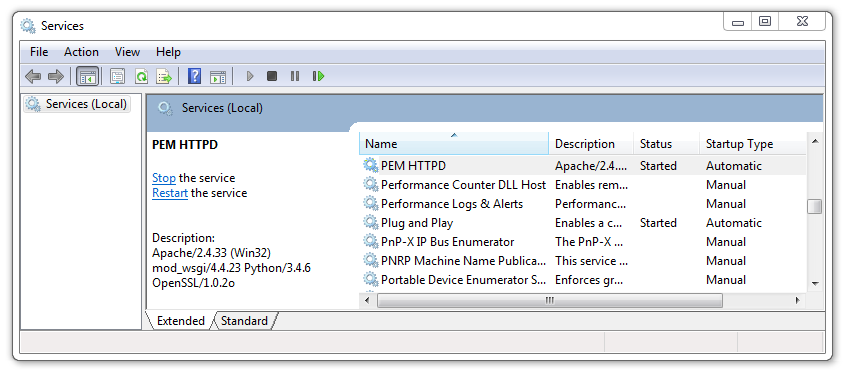Sort list by Name column header
Screen dimensions: 848x373
454,144
